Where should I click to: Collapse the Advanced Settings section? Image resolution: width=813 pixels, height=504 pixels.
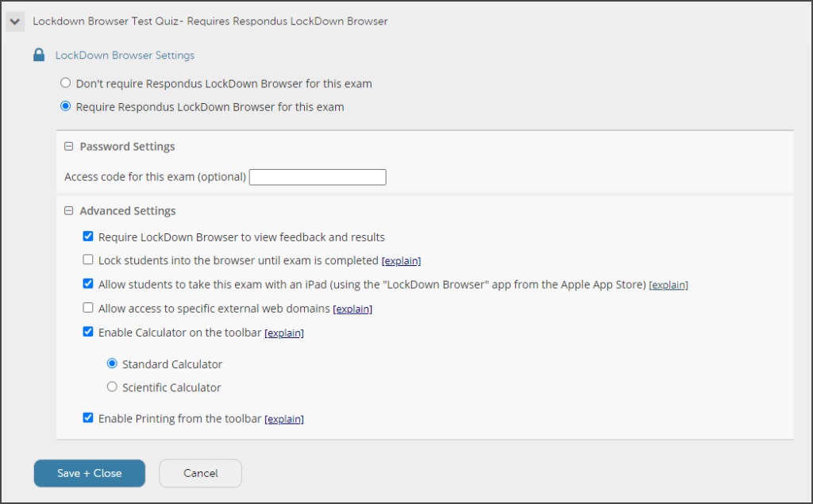[x=68, y=210]
